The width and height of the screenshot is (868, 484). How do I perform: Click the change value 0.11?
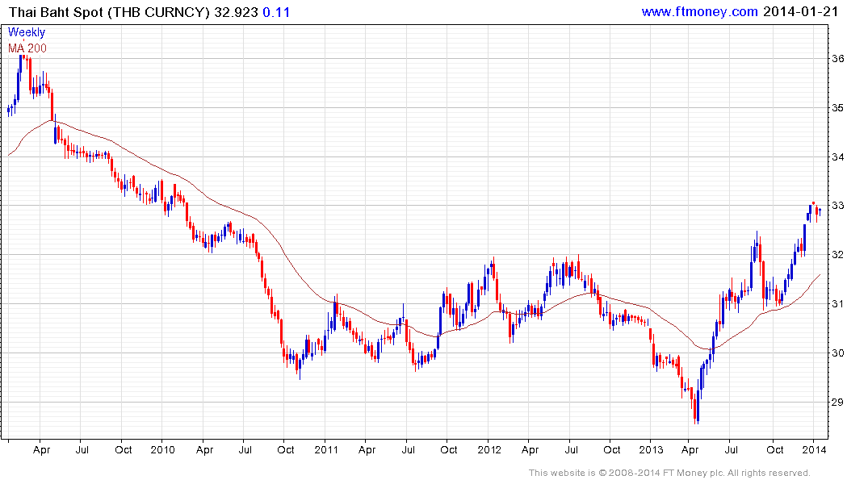[x=276, y=12]
